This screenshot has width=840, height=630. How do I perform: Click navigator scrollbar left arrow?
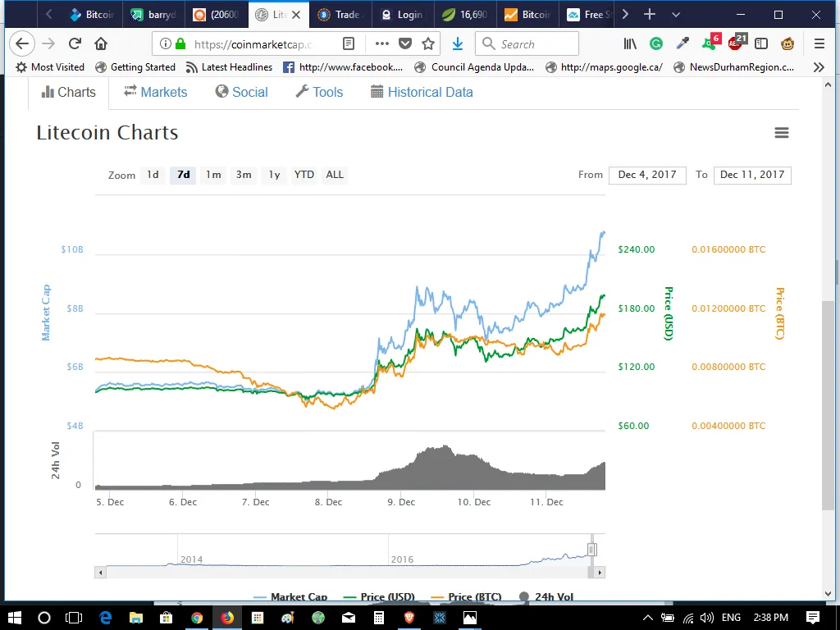pos(100,572)
